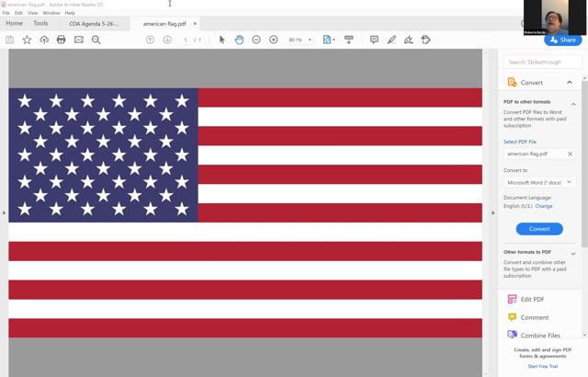Expand Other formats to PDF section
Image resolution: width=588 pixels, height=377 pixels.
pyautogui.click(x=573, y=254)
